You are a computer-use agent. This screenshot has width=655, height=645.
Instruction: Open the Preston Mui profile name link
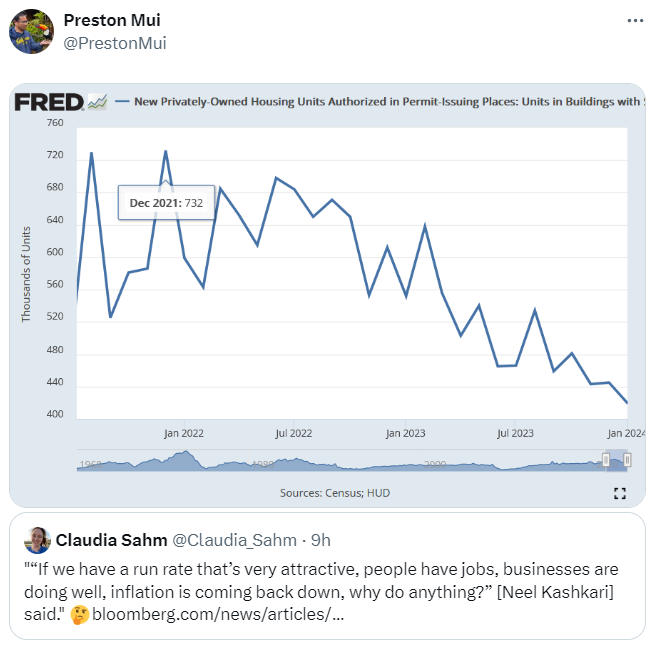click(111, 20)
